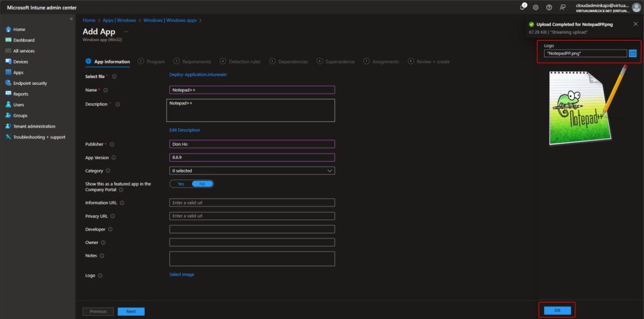Screen dimensions: 644x319
Task: Show info tooltip next to Owner
Action: [103, 242]
